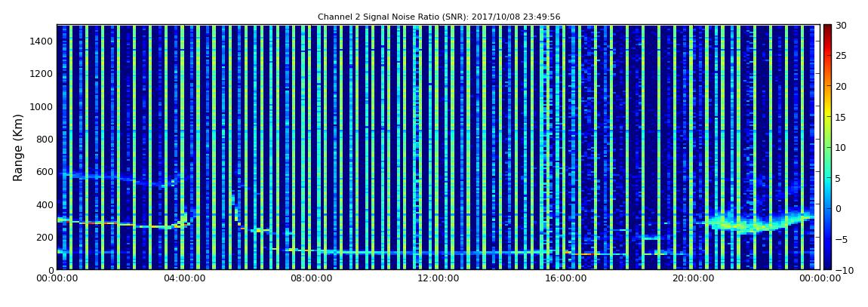Click the colorbar label 25
This screenshot has height=307, width=868.
(842, 56)
